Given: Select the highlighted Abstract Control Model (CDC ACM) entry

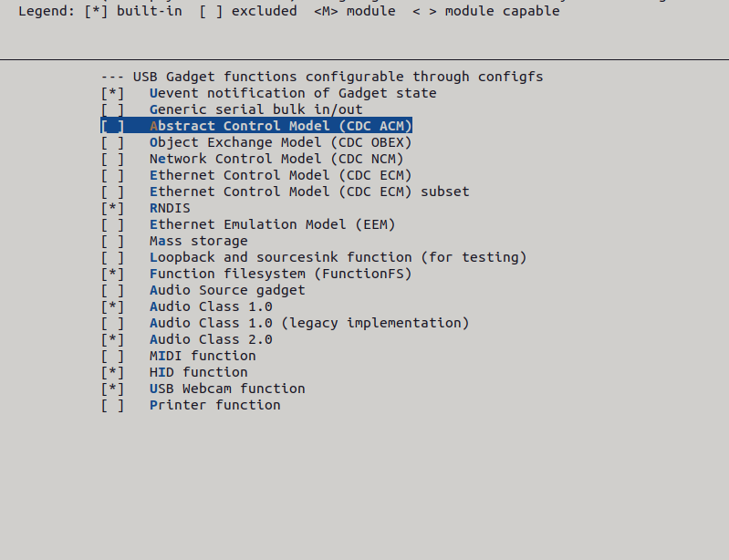Looking at the screenshot, I should click(256, 126).
